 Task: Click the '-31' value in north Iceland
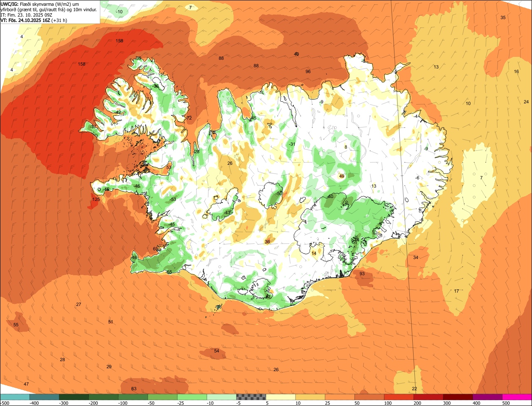292,144
